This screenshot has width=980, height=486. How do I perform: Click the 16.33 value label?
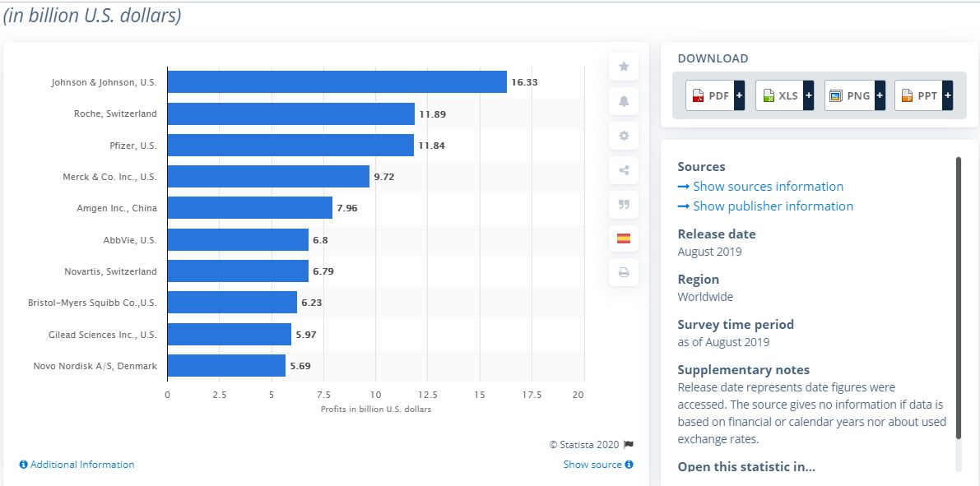click(x=524, y=82)
